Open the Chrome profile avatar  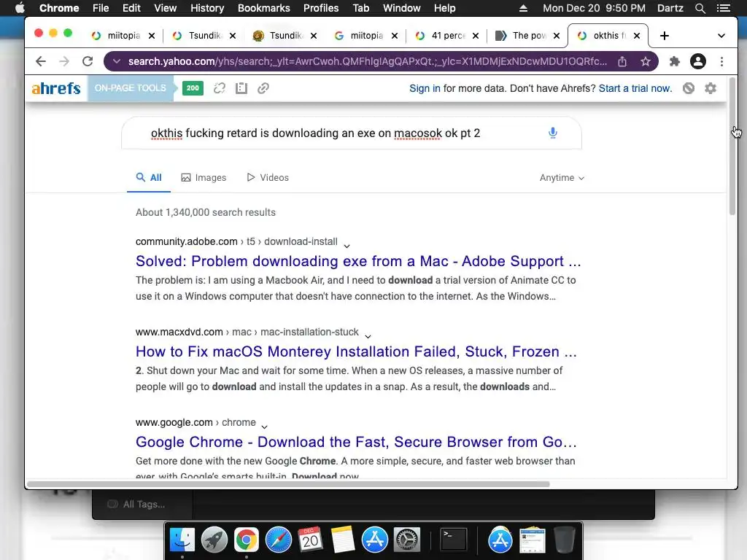tap(698, 61)
